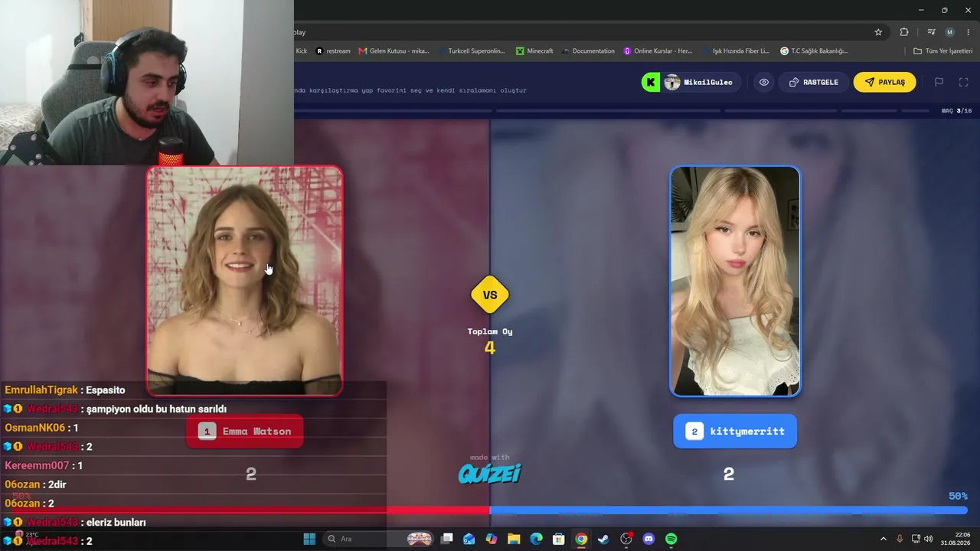
Task: Toggle fullscreen mode icon
Action: pyautogui.click(x=964, y=83)
